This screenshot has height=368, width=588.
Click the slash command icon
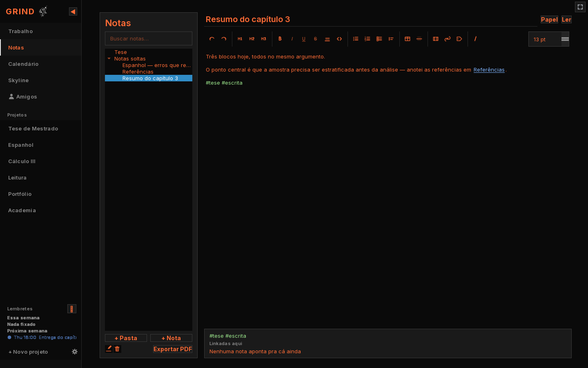[x=476, y=39]
